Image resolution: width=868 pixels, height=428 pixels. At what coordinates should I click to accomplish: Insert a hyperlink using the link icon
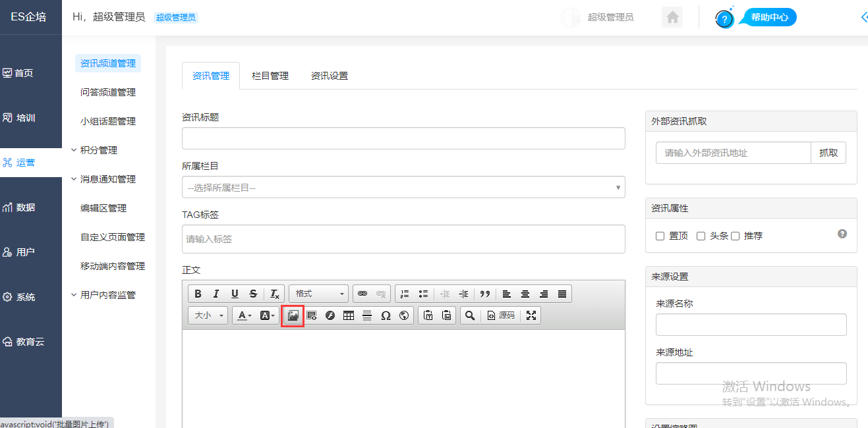point(362,294)
